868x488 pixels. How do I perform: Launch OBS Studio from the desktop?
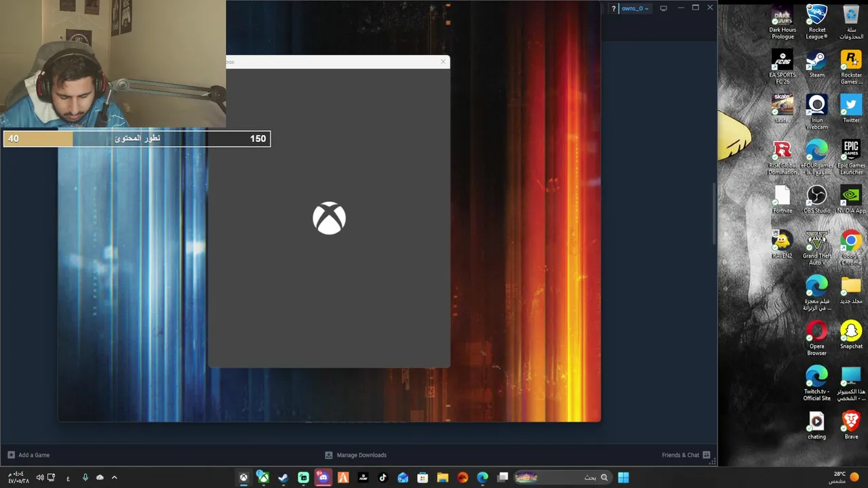point(816,200)
